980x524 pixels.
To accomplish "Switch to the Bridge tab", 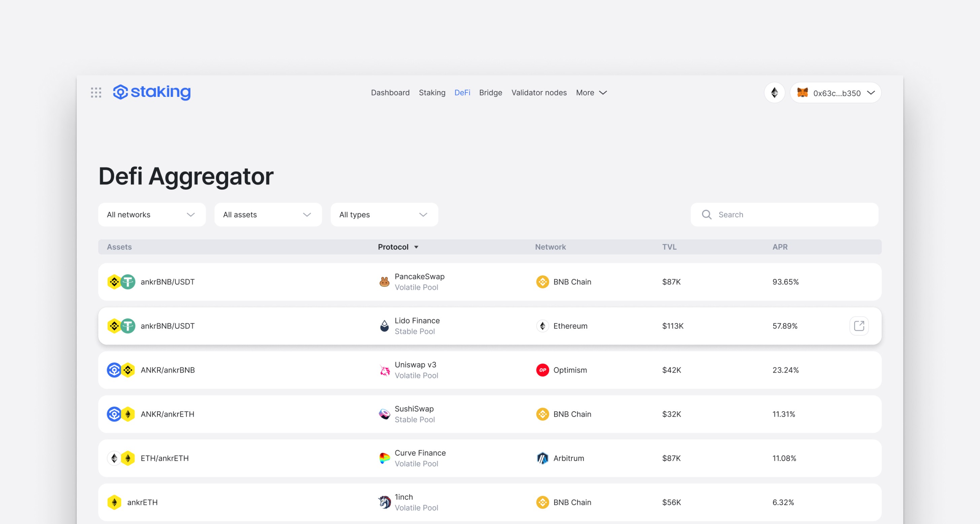I will coord(490,93).
